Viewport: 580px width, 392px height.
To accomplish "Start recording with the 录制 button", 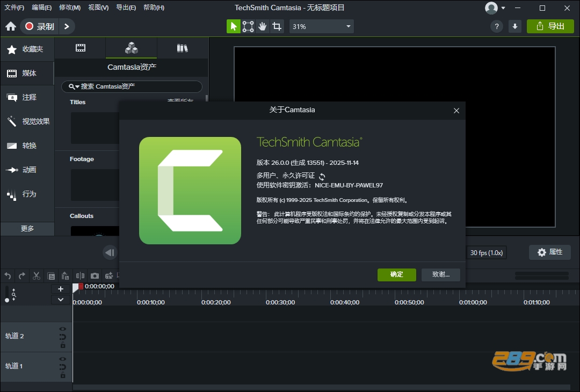I will point(39,26).
